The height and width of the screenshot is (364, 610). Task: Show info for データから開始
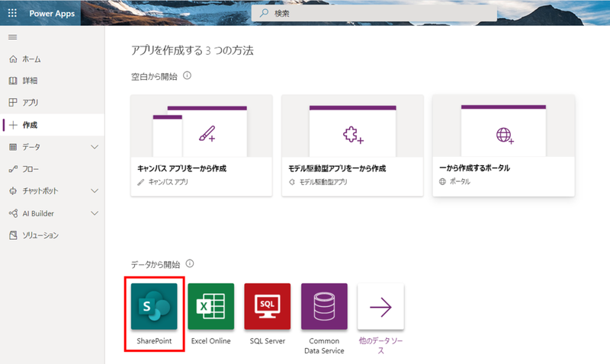pos(190,263)
